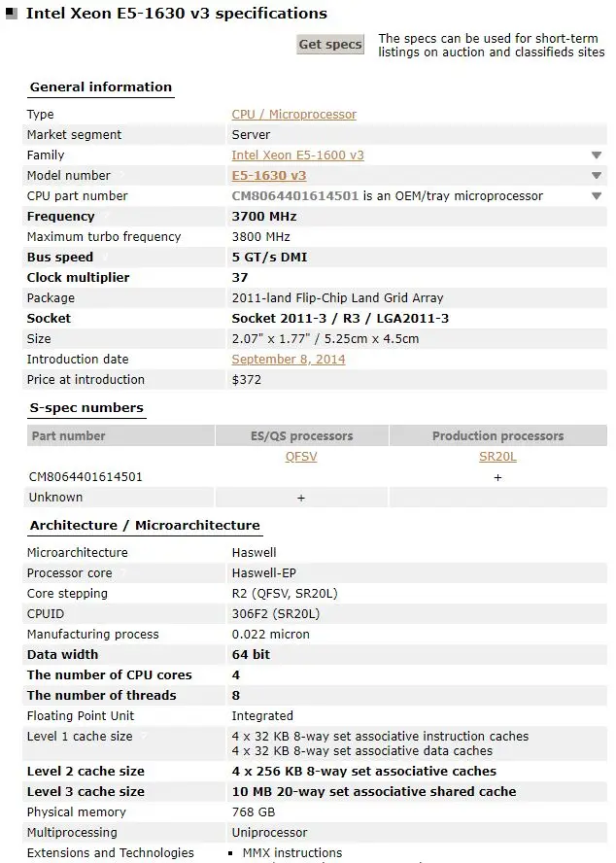This screenshot has width=616, height=863.
Task: Click the plus mark in the Unknown row
Action: [x=301, y=498]
